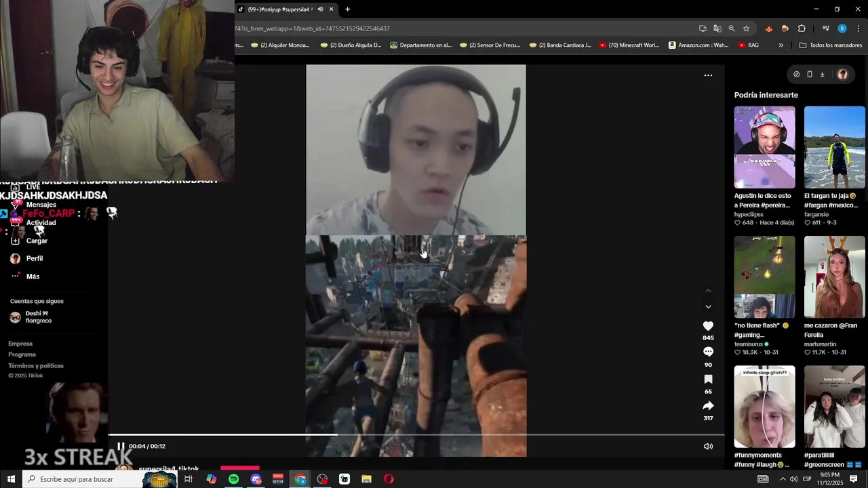Click the install app icon in address bar
This screenshot has height=488, width=868.
click(x=703, y=28)
